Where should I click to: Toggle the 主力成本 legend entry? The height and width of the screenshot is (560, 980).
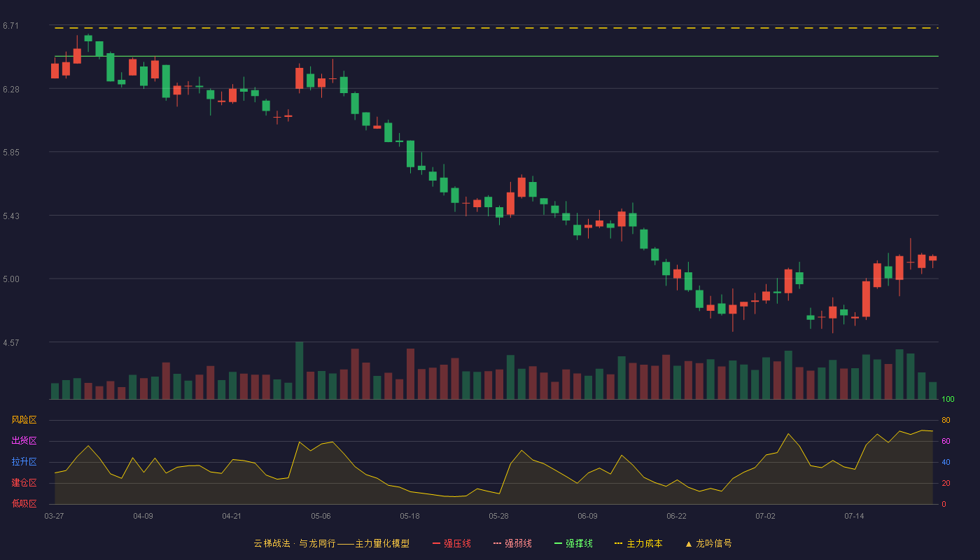(638, 543)
